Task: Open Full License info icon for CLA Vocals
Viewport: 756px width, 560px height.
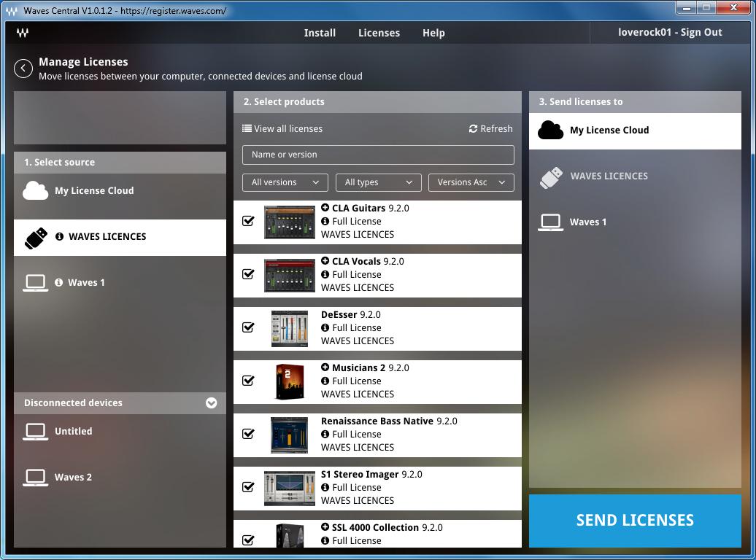Action: (325, 274)
